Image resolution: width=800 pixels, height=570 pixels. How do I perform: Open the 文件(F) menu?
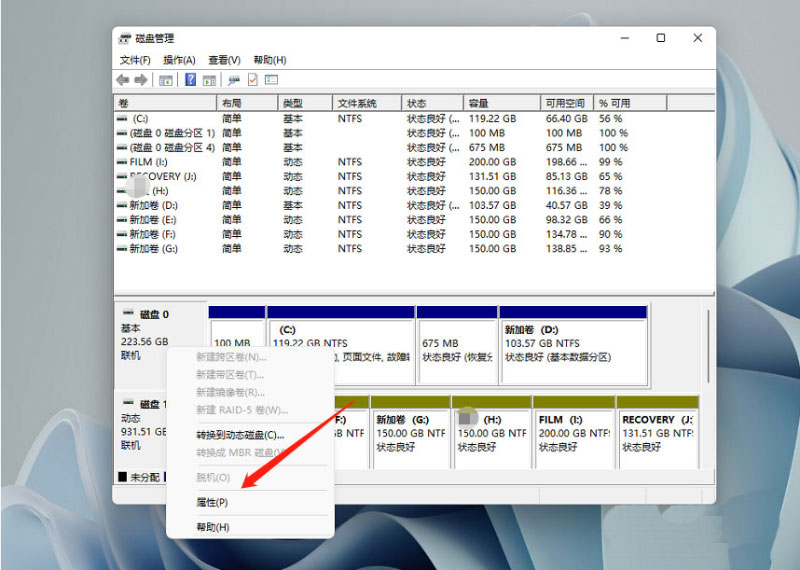coord(135,60)
